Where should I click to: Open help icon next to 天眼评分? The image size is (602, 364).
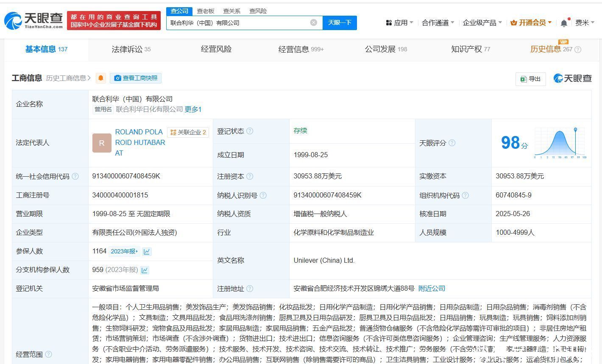(x=452, y=143)
